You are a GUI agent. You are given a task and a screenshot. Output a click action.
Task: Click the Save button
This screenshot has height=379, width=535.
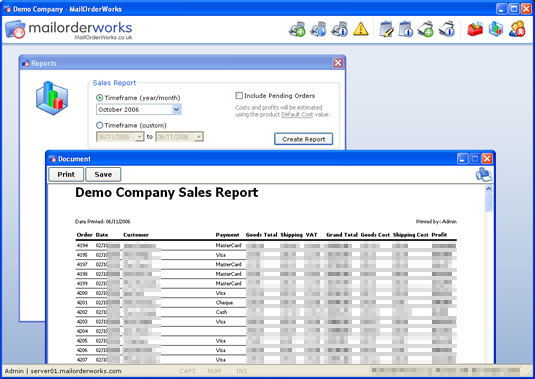click(103, 174)
